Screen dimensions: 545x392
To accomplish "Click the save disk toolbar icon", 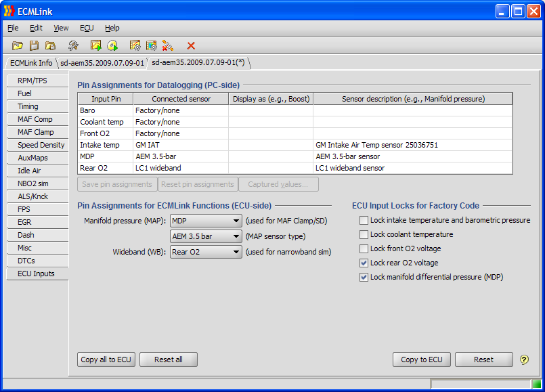I will (34, 45).
